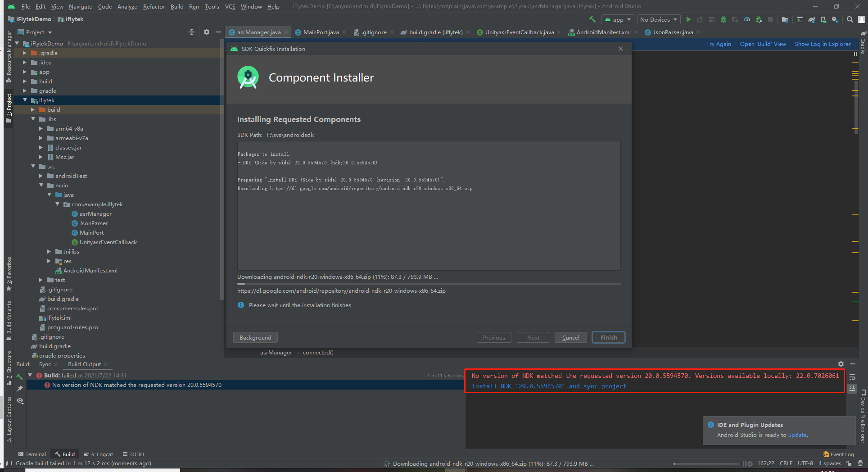Pause the background download task
The height and width of the screenshot is (472, 868).
(744, 464)
